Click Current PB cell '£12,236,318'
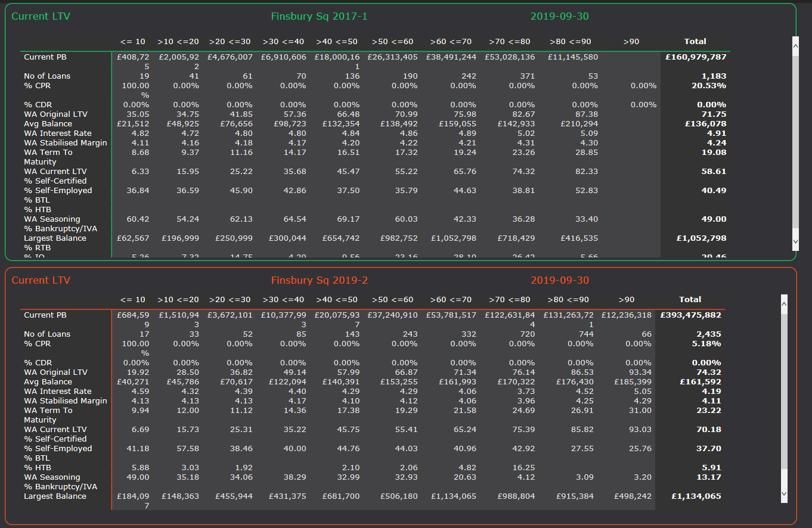The height and width of the screenshot is (528, 812). (627, 315)
